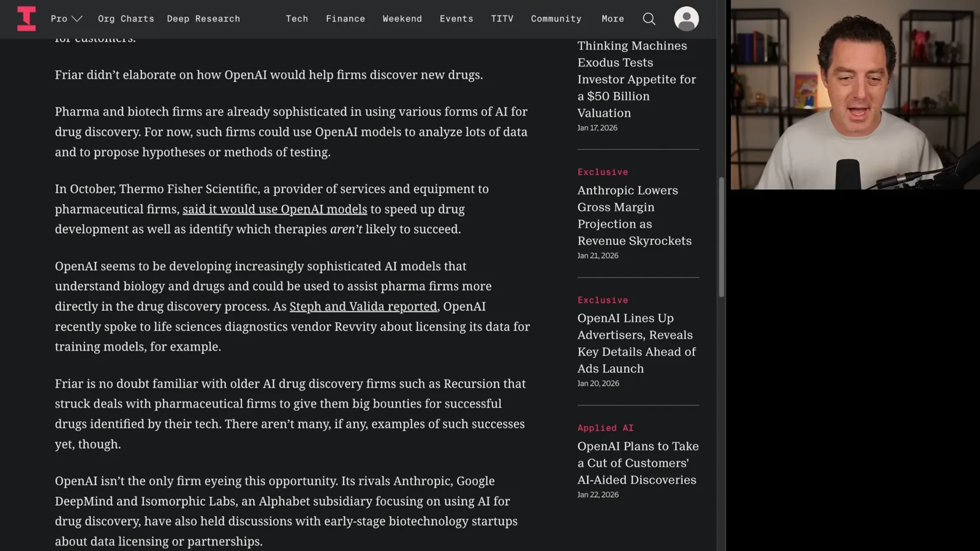Click paragraph starting 'Pharma and biotech firms'

(x=292, y=132)
